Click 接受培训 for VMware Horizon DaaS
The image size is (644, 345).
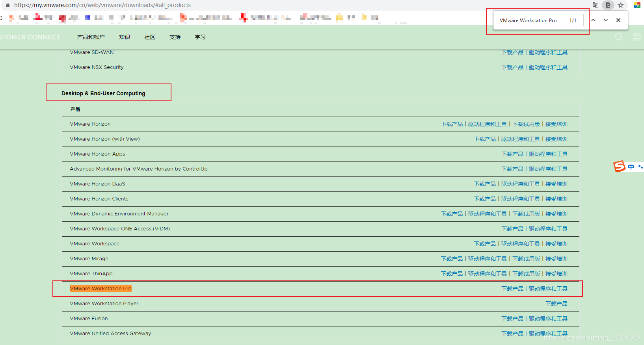click(557, 184)
